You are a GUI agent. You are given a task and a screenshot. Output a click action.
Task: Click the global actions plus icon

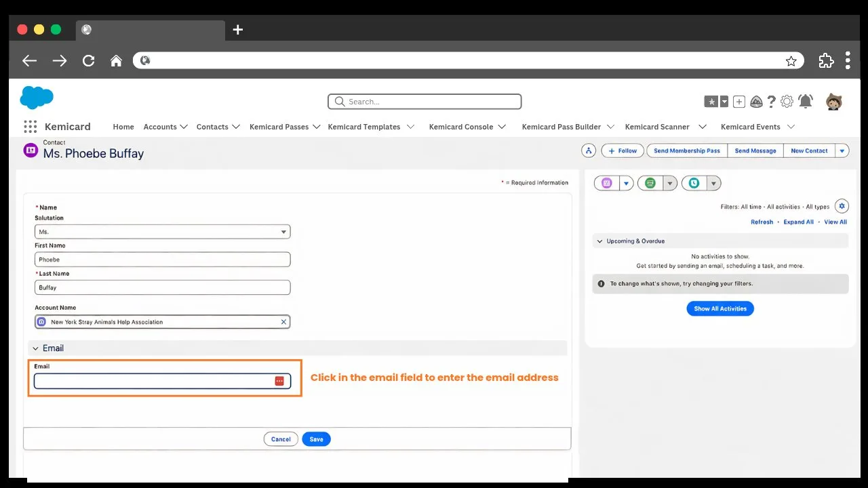(739, 102)
